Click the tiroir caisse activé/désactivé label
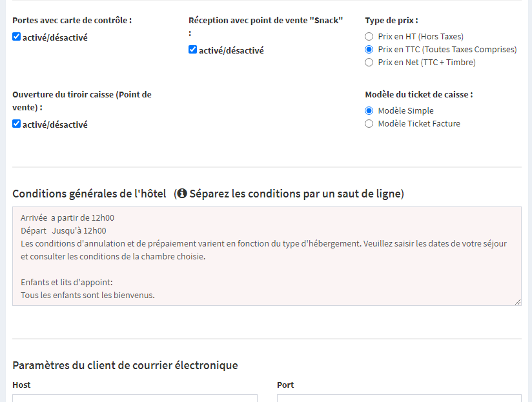Image resolution: width=532 pixels, height=402 pixels. tap(55, 125)
